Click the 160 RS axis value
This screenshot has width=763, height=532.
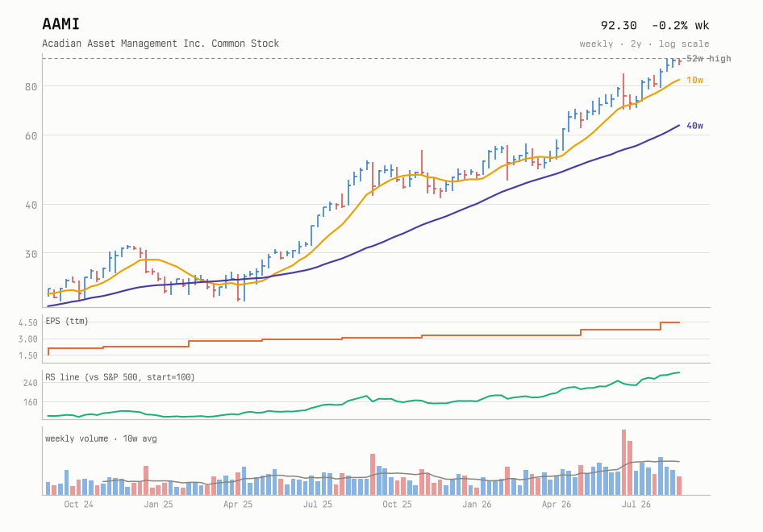tap(30, 402)
